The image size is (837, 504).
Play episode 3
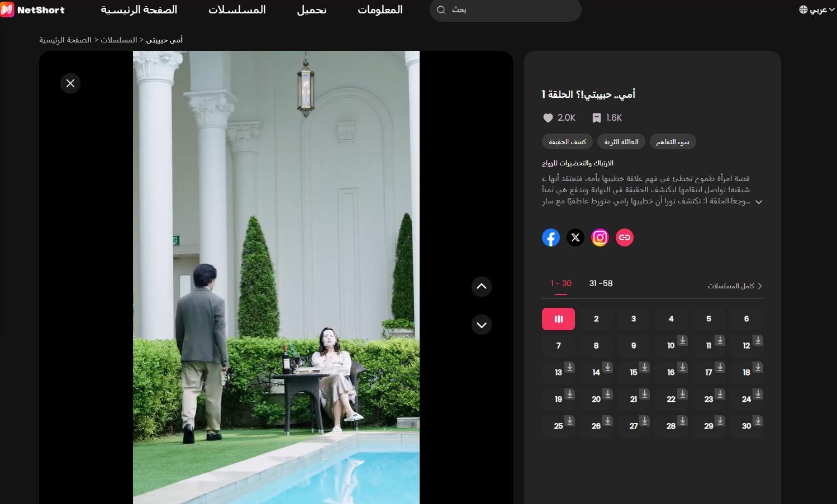tap(634, 319)
